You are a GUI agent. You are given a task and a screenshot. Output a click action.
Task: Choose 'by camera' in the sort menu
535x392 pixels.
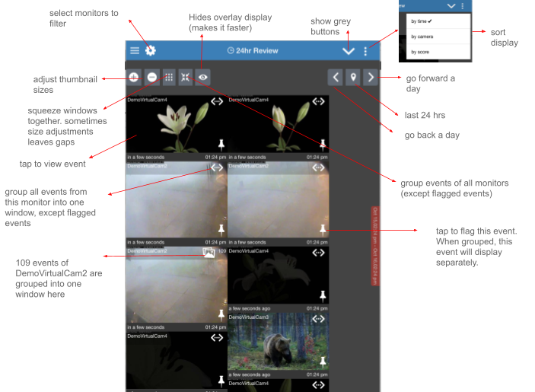(438, 37)
